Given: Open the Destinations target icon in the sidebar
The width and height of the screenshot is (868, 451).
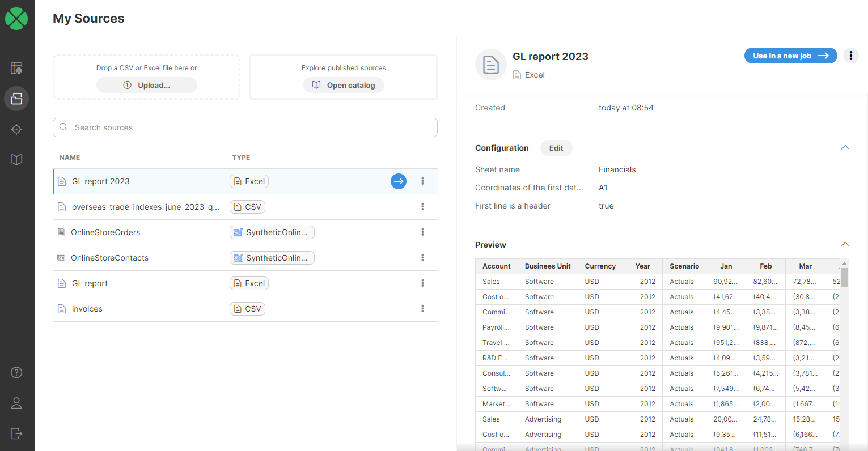Looking at the screenshot, I should [16, 129].
